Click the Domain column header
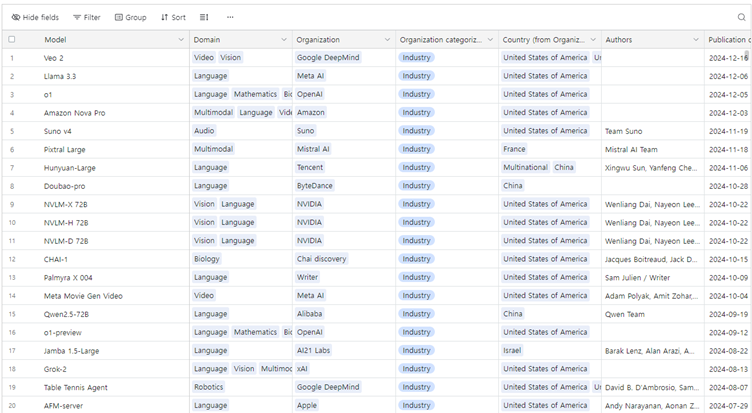 click(x=241, y=40)
